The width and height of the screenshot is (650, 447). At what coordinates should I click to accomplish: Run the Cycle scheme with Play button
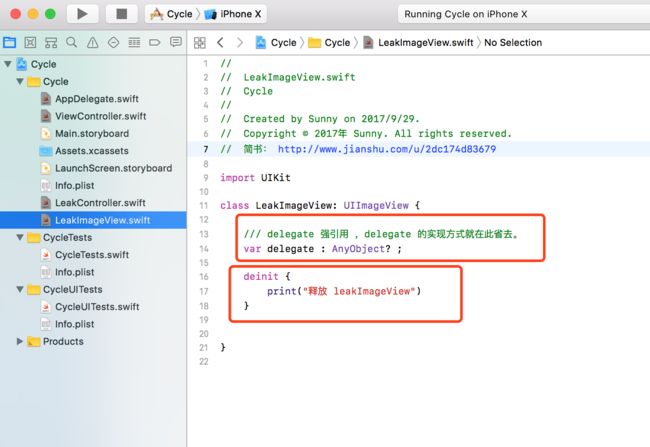pyautogui.click(x=82, y=14)
